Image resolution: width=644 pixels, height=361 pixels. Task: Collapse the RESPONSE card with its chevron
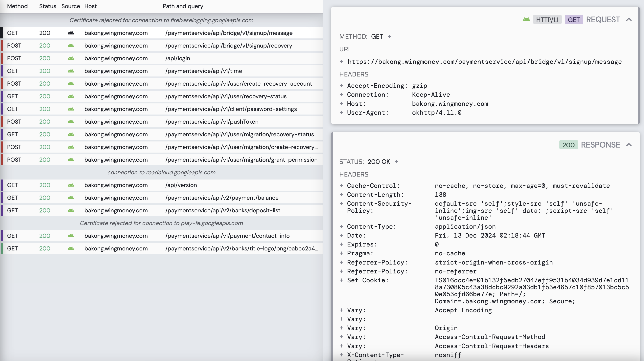click(x=629, y=145)
